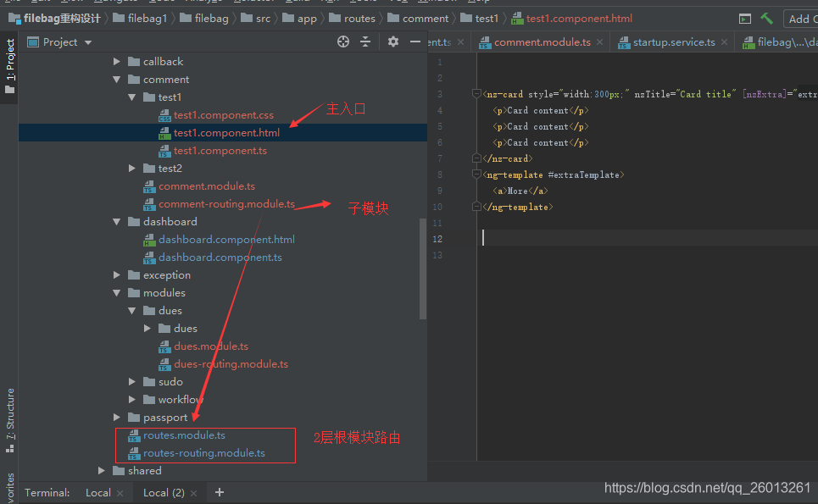Open the 1: Project side tool window
Viewport: 818px width, 504px height.
point(10,66)
